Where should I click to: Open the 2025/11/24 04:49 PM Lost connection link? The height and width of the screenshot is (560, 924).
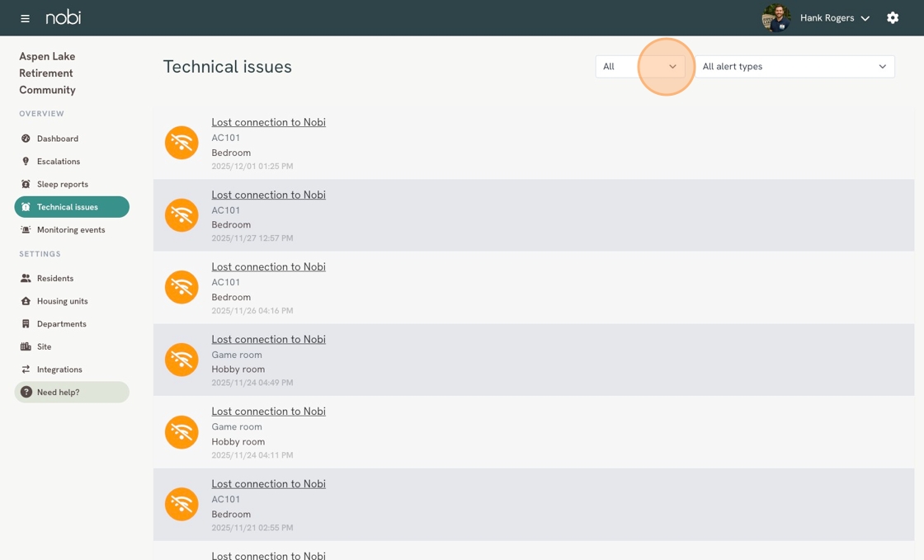(268, 340)
